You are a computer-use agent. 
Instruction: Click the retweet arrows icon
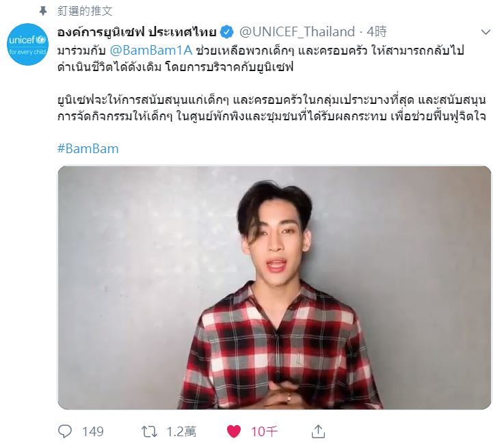tap(150, 431)
